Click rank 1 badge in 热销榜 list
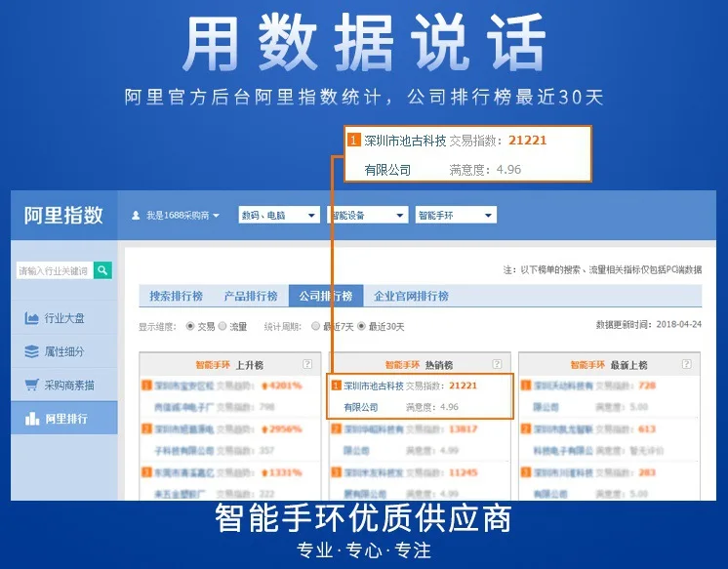The height and width of the screenshot is (569, 728). [336, 386]
